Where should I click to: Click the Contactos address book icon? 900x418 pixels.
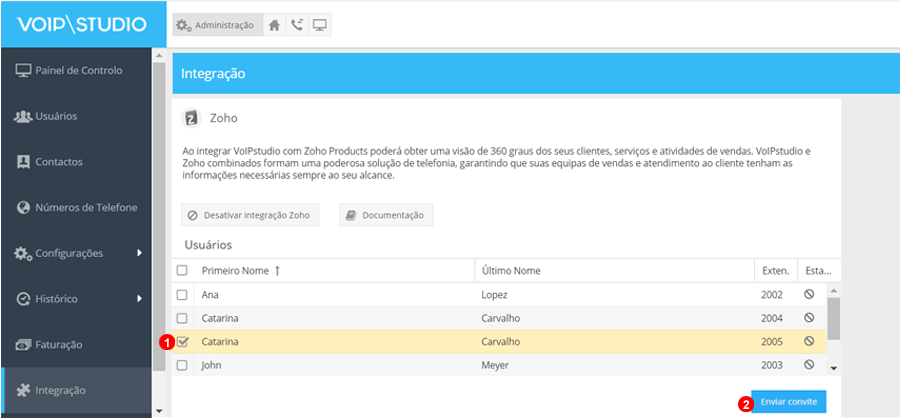click(x=23, y=162)
